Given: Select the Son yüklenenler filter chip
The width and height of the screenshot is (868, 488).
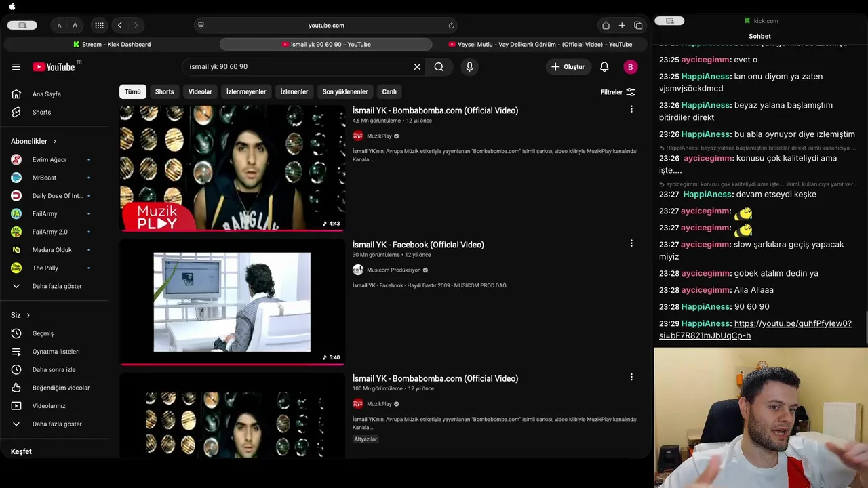Looking at the screenshot, I should pos(345,91).
